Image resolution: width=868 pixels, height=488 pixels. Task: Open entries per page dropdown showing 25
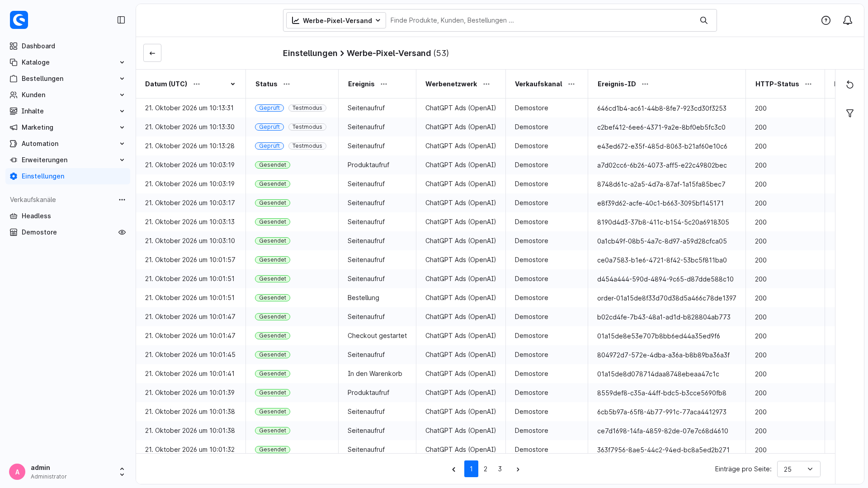[x=798, y=469]
